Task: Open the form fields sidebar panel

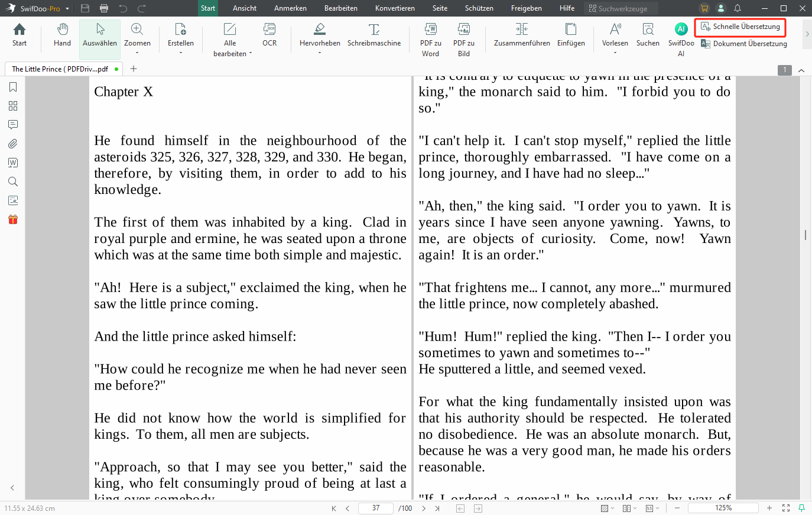Action: click(13, 200)
